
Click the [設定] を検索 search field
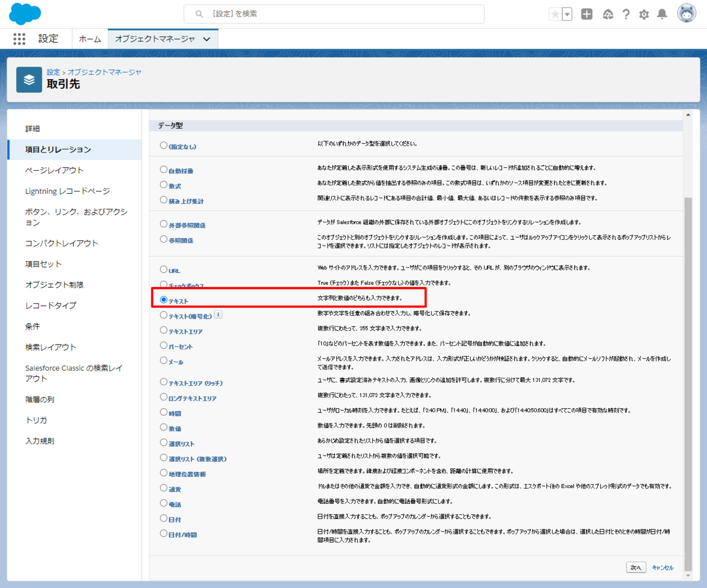point(334,14)
